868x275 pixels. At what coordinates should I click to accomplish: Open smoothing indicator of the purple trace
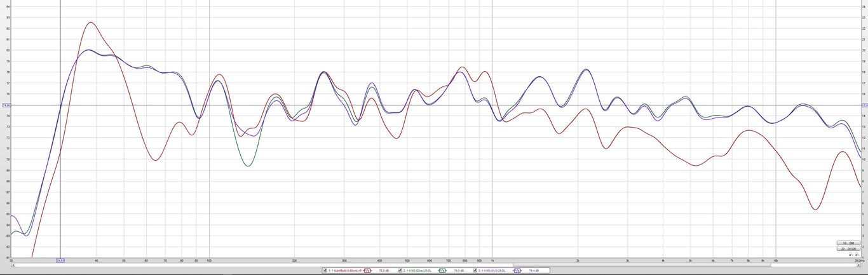517,271
